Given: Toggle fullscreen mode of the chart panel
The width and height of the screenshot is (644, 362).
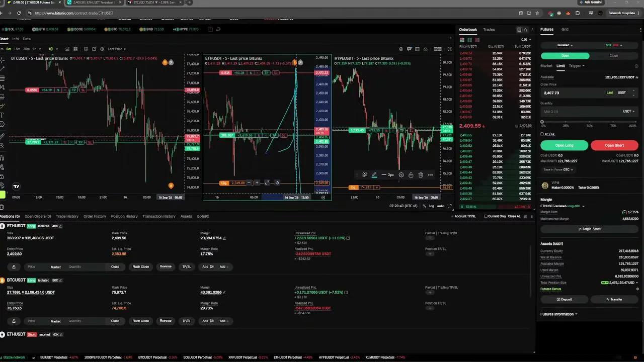Looking at the screenshot, I should coord(449,49).
